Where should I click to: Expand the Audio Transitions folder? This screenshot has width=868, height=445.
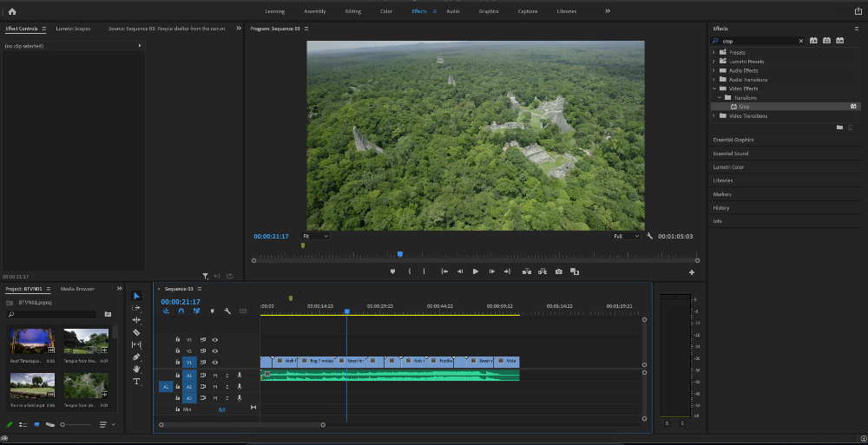[x=713, y=80]
